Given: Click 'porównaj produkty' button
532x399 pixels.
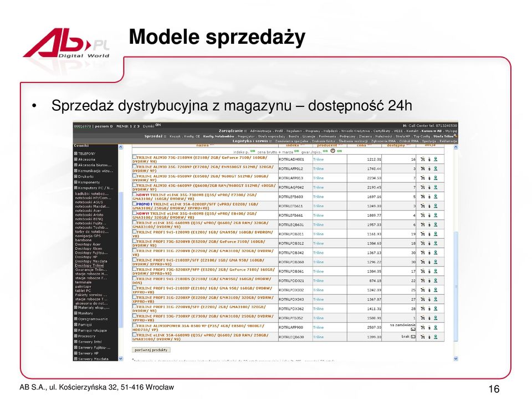Looking at the screenshot, I should pos(151,350).
